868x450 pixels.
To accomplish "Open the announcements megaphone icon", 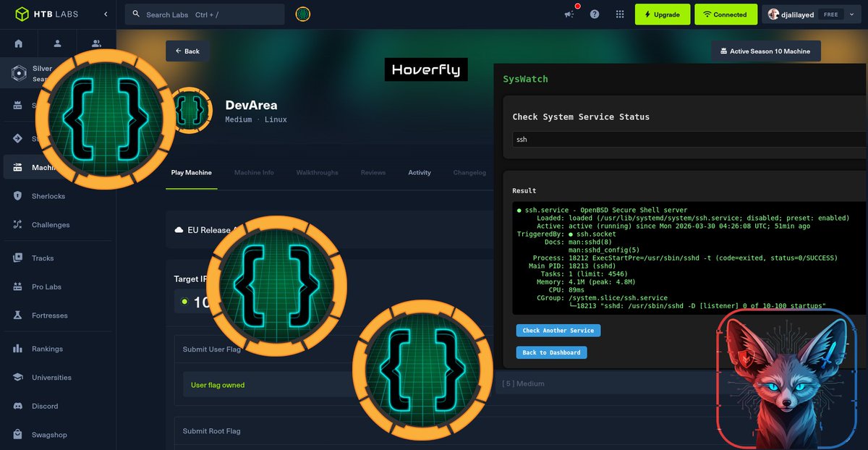I will [x=570, y=14].
